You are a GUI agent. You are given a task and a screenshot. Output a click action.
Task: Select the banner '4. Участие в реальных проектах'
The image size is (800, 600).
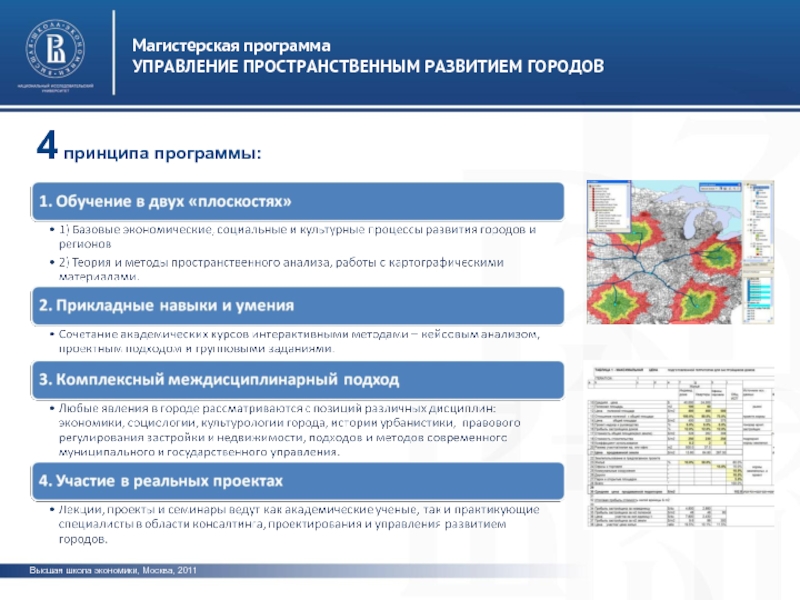(x=298, y=481)
